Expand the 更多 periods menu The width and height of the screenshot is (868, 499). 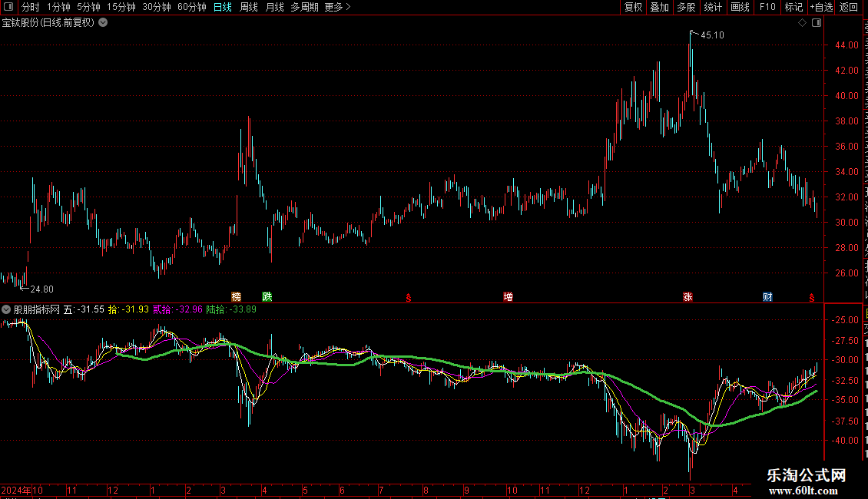337,7
